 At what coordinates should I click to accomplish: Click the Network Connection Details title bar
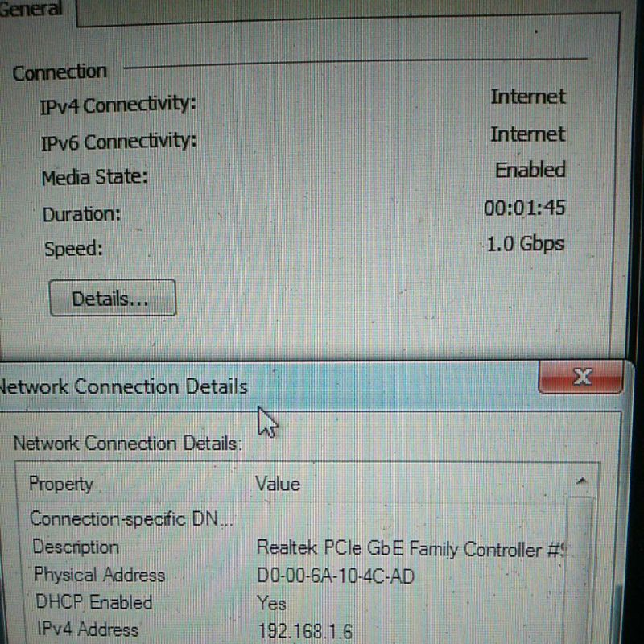pos(267,386)
